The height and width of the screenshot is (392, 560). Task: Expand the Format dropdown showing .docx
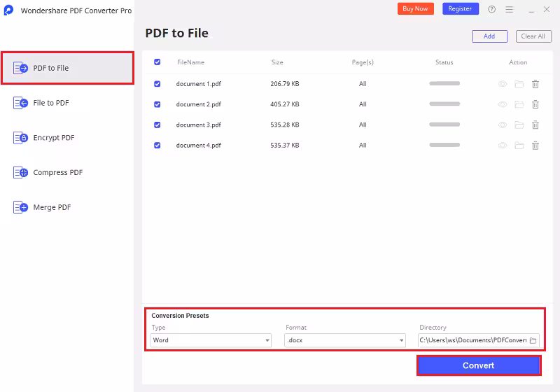345,340
